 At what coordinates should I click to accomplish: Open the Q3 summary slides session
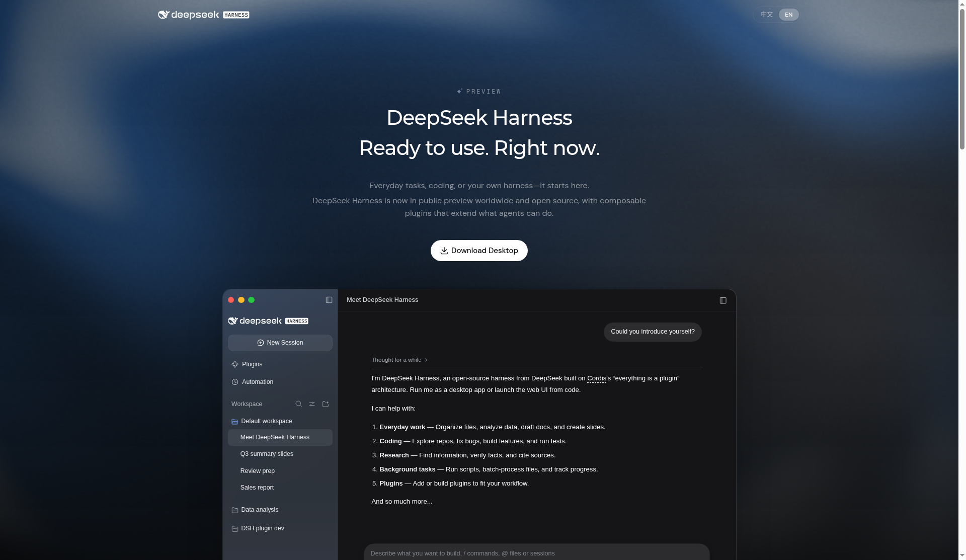[280, 454]
